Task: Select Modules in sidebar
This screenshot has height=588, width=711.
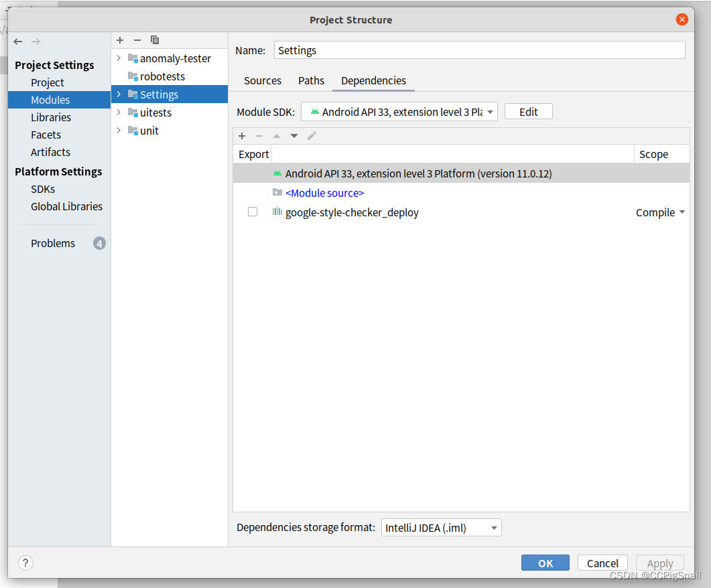Action: pos(60,100)
